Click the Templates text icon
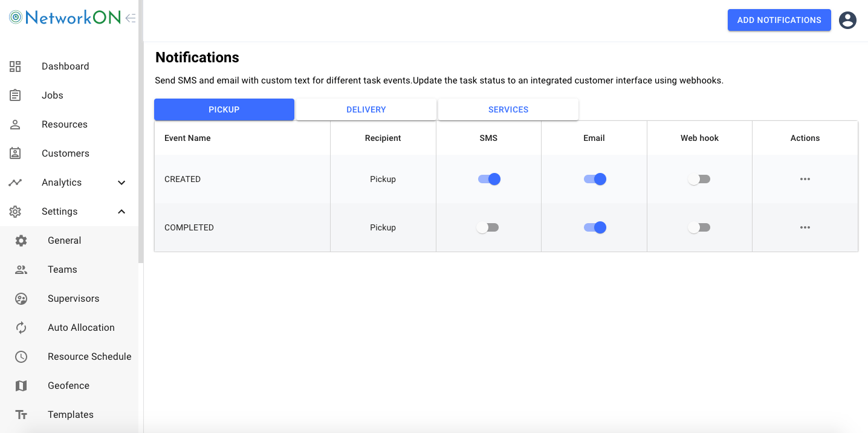The image size is (868, 433). 21,415
